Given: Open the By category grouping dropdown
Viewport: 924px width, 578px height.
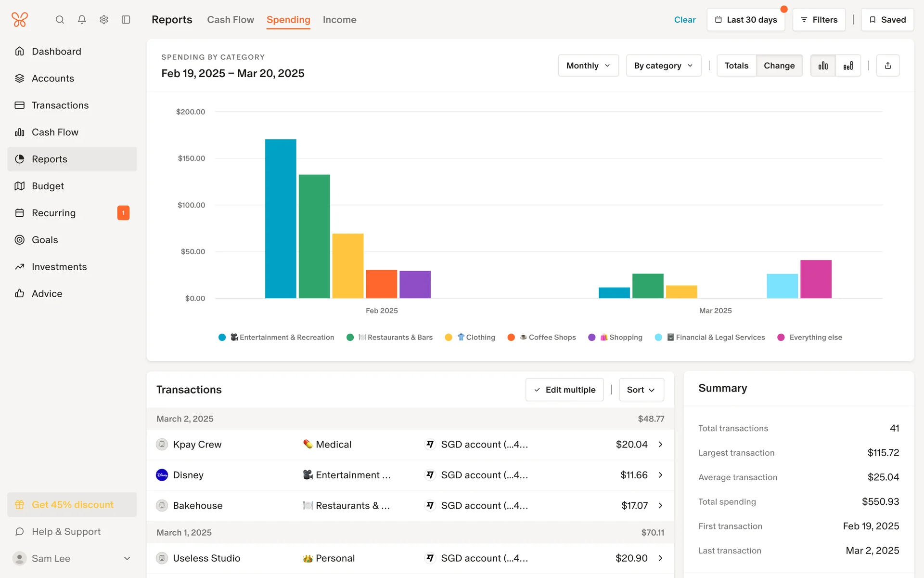Looking at the screenshot, I should [x=663, y=66].
